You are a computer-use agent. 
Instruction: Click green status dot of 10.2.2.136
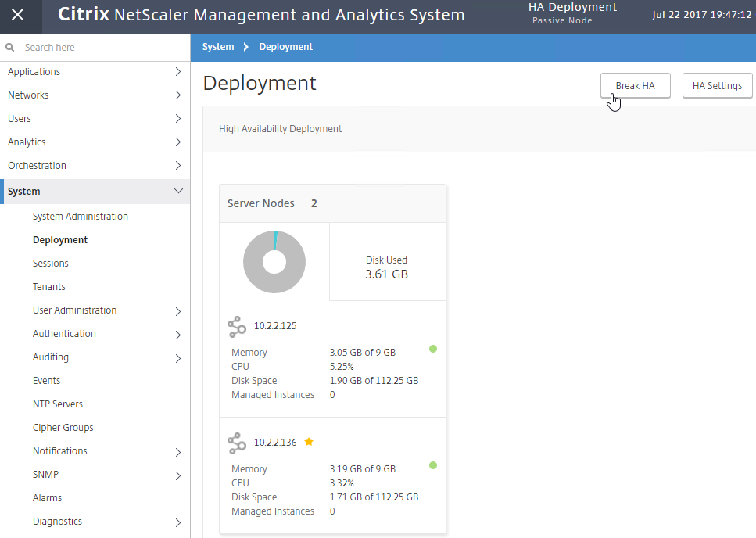[433, 465]
